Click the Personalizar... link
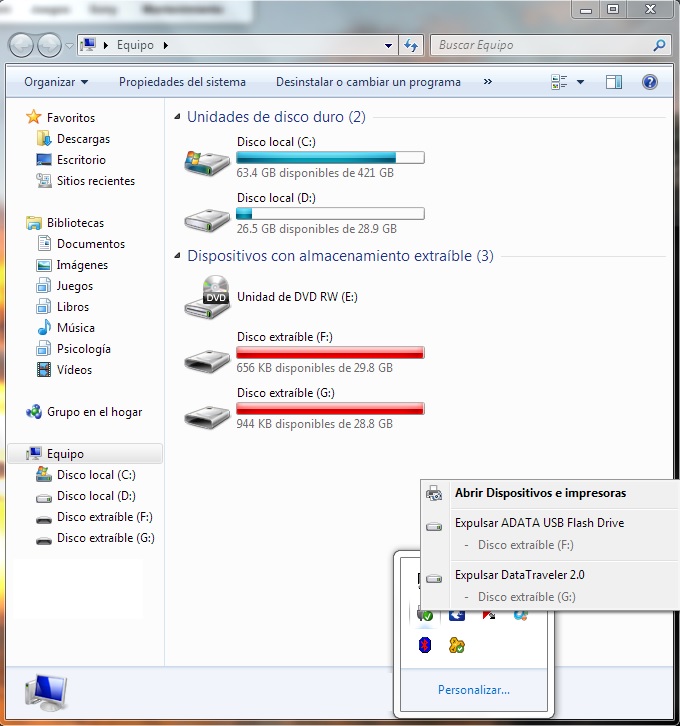Image resolution: width=680 pixels, height=726 pixels. pos(474,690)
